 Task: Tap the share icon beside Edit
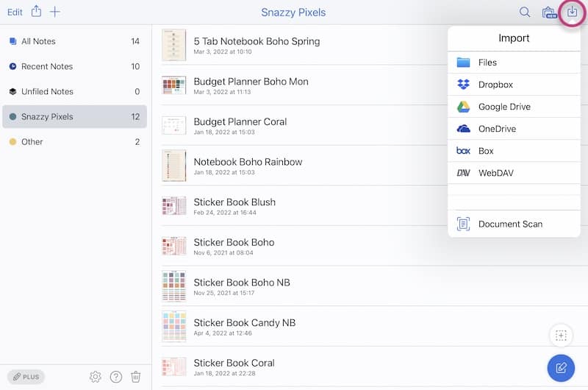pyautogui.click(x=36, y=12)
